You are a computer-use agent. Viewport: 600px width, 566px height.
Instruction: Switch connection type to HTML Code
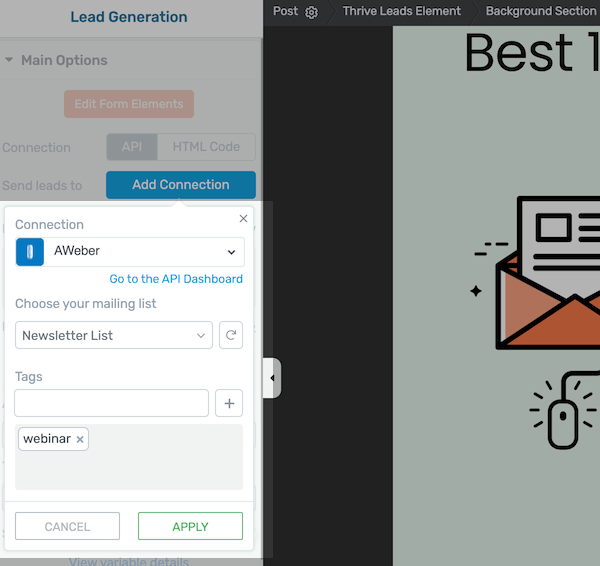coord(206,147)
